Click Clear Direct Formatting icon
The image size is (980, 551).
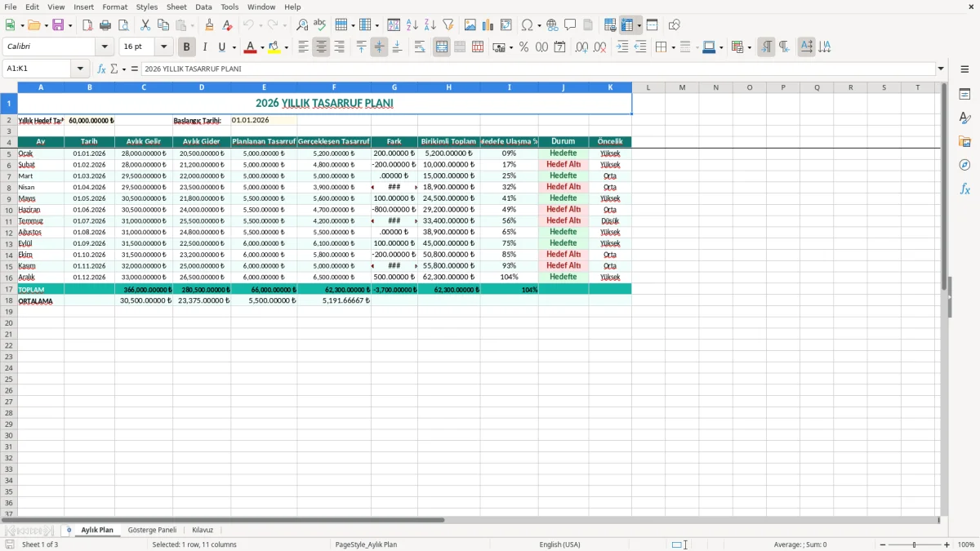pyautogui.click(x=226, y=25)
